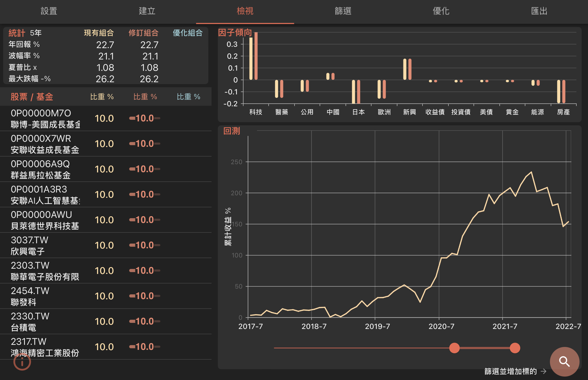Open the 篩選 tab
The image size is (588, 380).
point(343,11)
